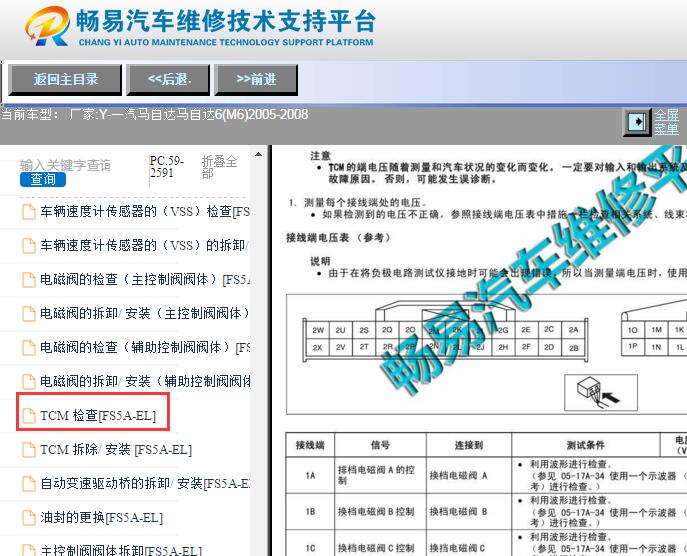Click document icon beside 电磁阀的拆卸/安装（主控制阀阀体）
Image resolution: width=687 pixels, height=556 pixels.
pos(29,313)
